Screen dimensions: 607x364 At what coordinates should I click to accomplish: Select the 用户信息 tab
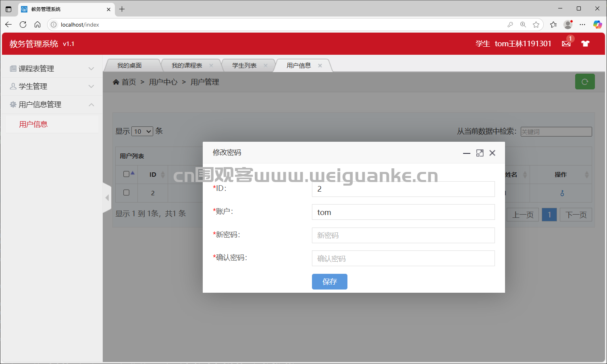tap(299, 65)
